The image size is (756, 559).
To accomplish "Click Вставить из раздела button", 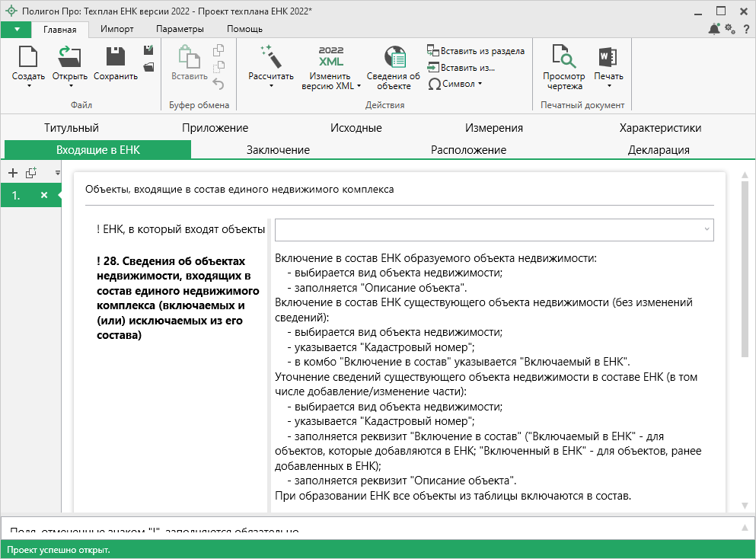I will click(x=476, y=51).
